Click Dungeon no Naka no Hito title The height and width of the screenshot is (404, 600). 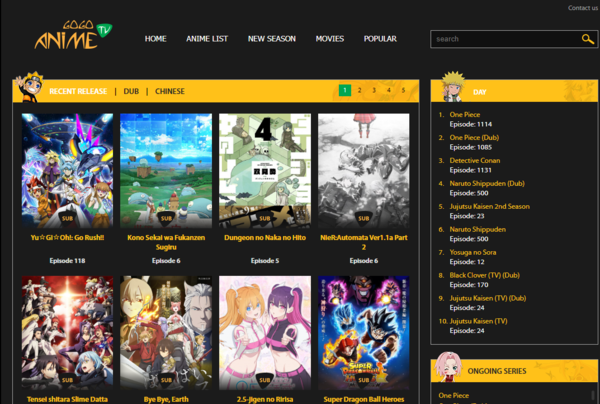(265, 238)
